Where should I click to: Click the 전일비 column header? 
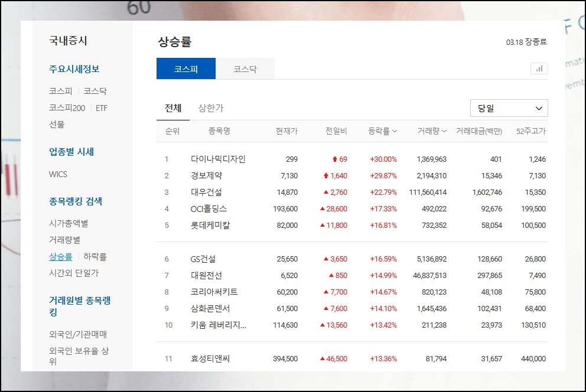(x=336, y=131)
